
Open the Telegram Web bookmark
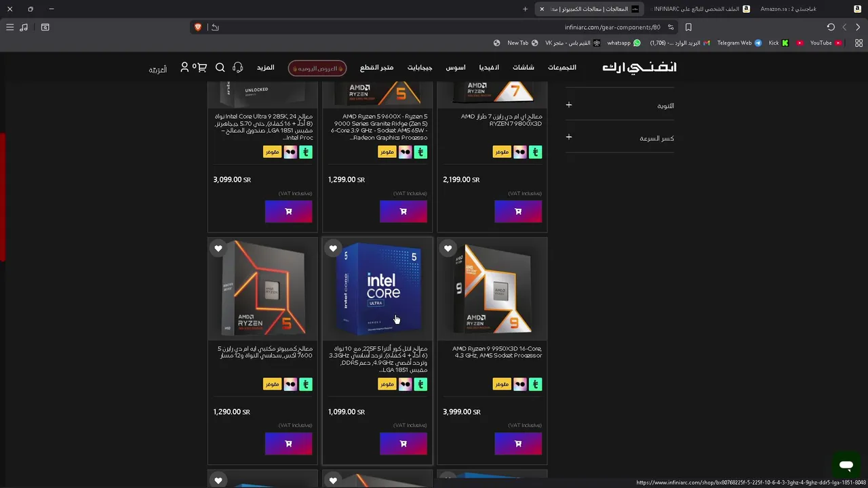tap(739, 43)
